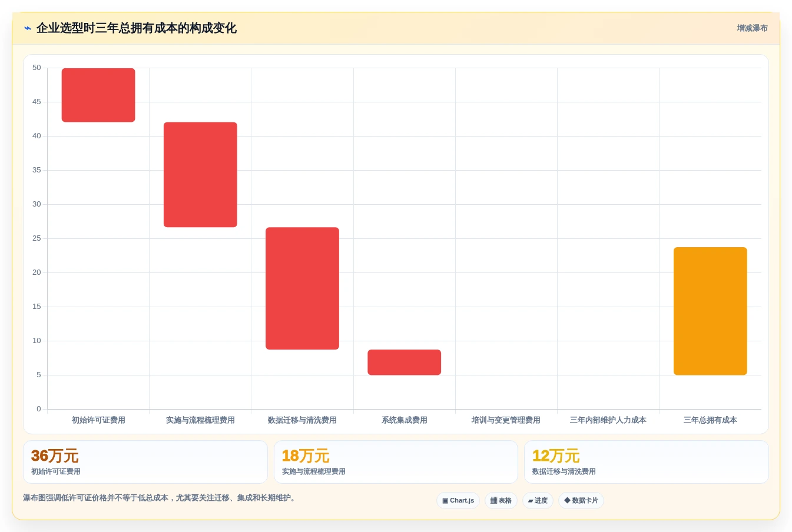Viewport: 792px width, 532px height.
Task: Click the red bar for 初始许可证费用
Action: click(98, 95)
